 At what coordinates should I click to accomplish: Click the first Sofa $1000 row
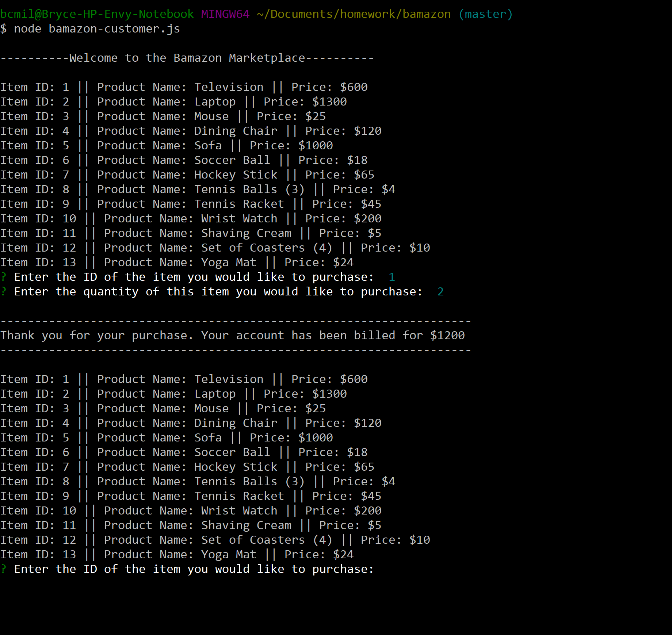pyautogui.click(x=167, y=146)
